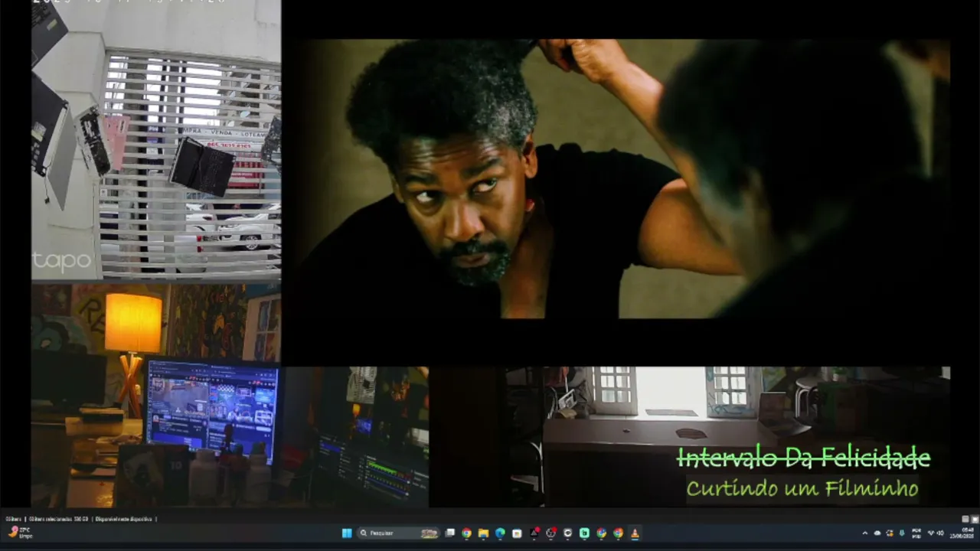Switch to the second Chrome taskbar window

(601, 533)
